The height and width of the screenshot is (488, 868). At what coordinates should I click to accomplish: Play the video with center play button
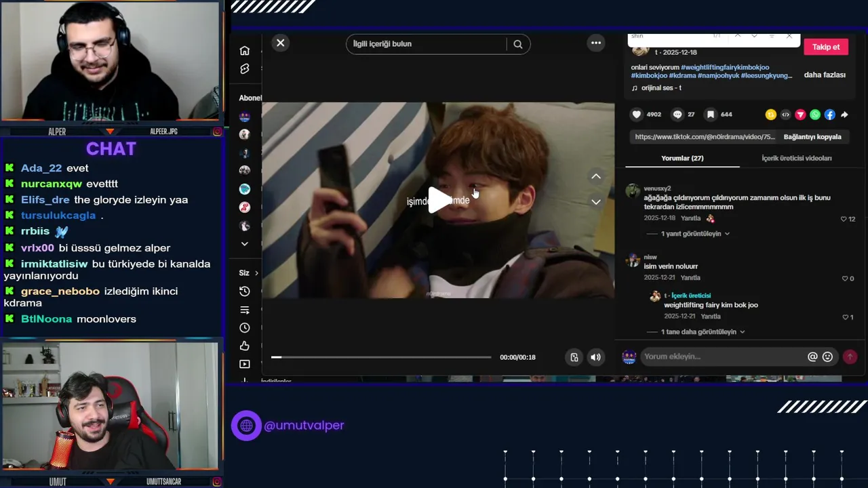point(439,201)
